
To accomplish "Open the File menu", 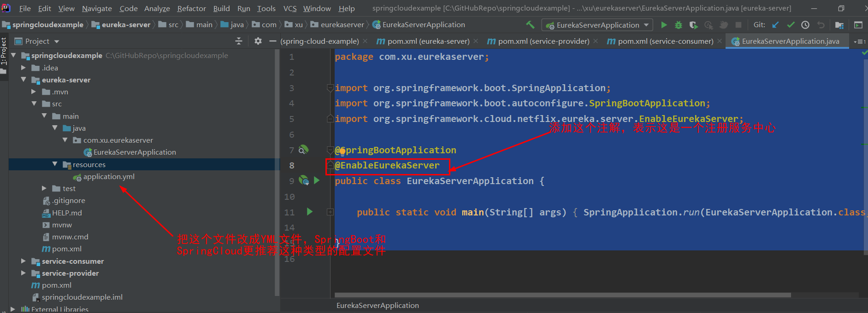I will (25, 8).
